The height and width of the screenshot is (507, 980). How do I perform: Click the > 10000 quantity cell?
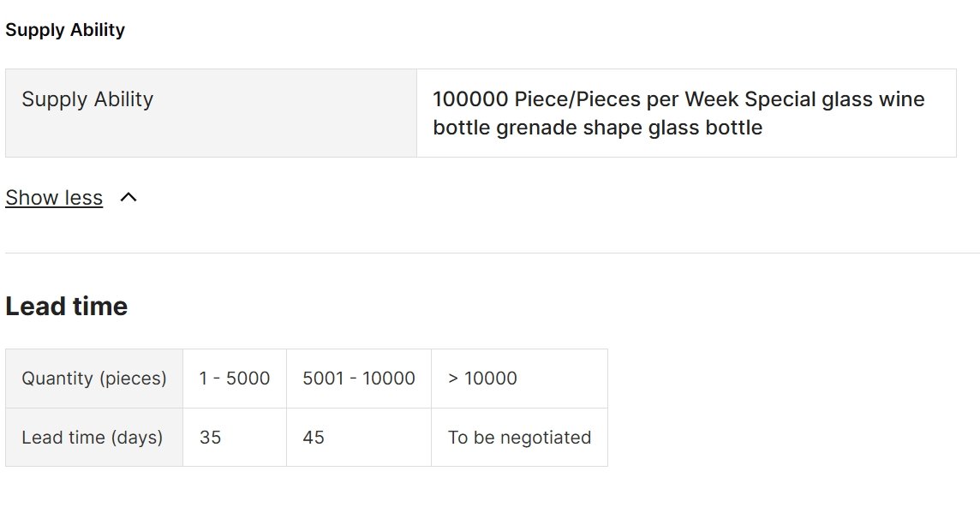[519, 379]
